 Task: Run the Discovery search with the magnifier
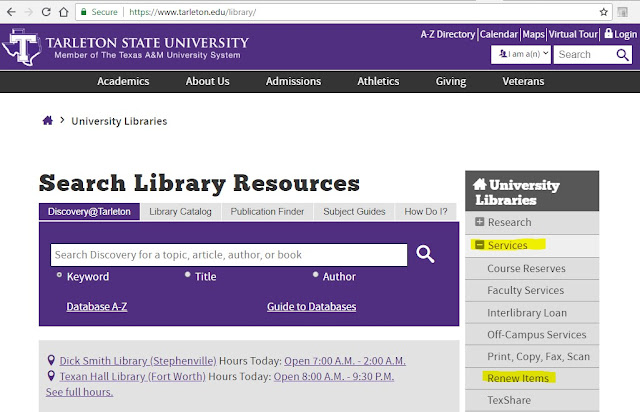425,254
